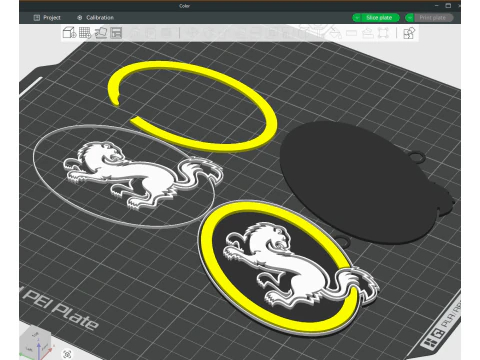Image resolution: width=480 pixels, height=360 pixels.
Task: Expand the Print plate dropdown arrow
Action: pos(410,18)
